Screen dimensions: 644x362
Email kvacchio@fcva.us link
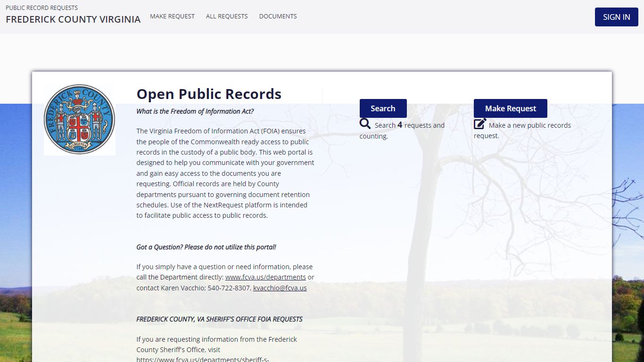[x=280, y=288]
